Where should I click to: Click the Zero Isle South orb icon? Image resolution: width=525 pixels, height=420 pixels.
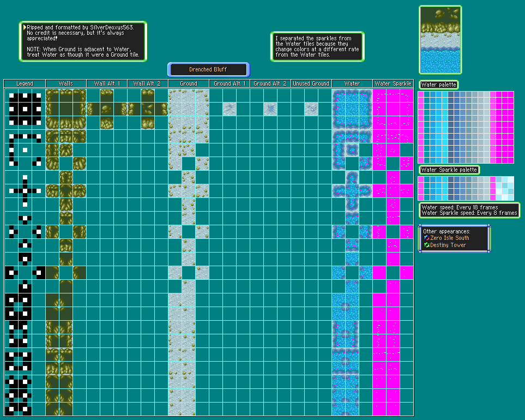coord(426,238)
